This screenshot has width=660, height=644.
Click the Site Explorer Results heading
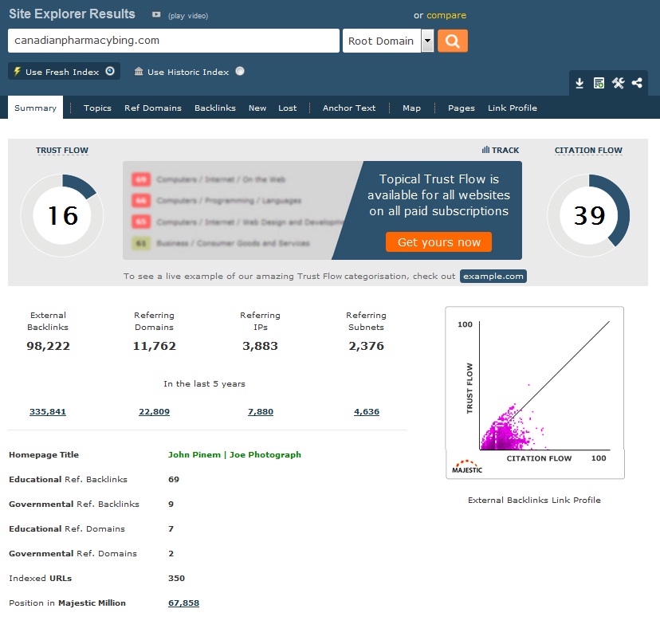[x=72, y=14]
